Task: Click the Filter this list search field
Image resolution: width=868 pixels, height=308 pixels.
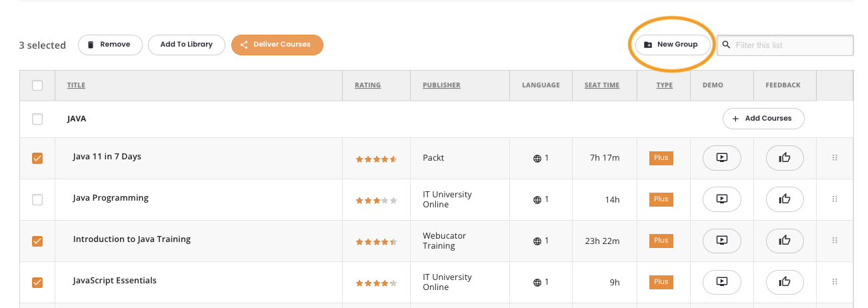Action: pyautogui.click(x=785, y=45)
